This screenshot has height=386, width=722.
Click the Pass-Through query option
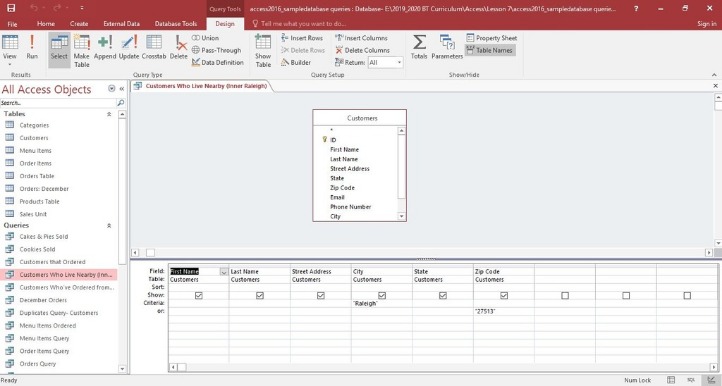[x=216, y=50]
